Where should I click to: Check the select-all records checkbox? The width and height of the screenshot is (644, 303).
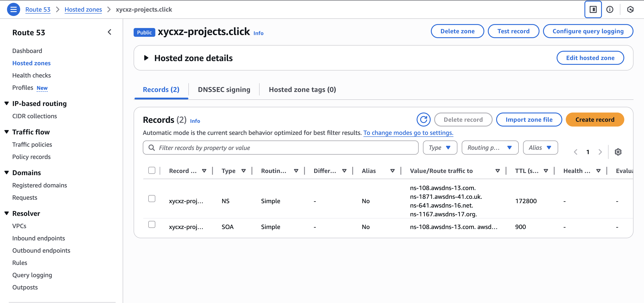(x=152, y=170)
